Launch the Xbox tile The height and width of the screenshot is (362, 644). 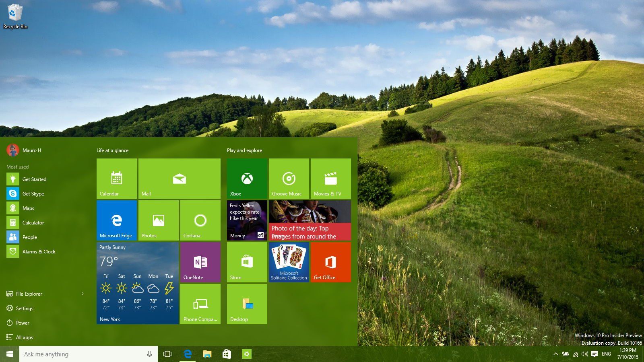[247, 179]
